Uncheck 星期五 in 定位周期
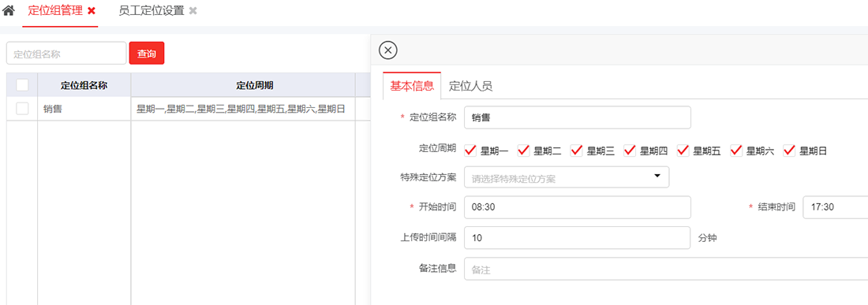 pos(683,151)
